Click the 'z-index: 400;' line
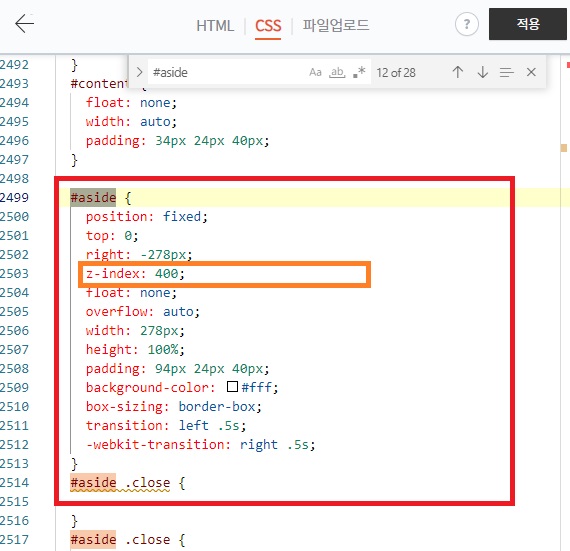 click(135, 273)
